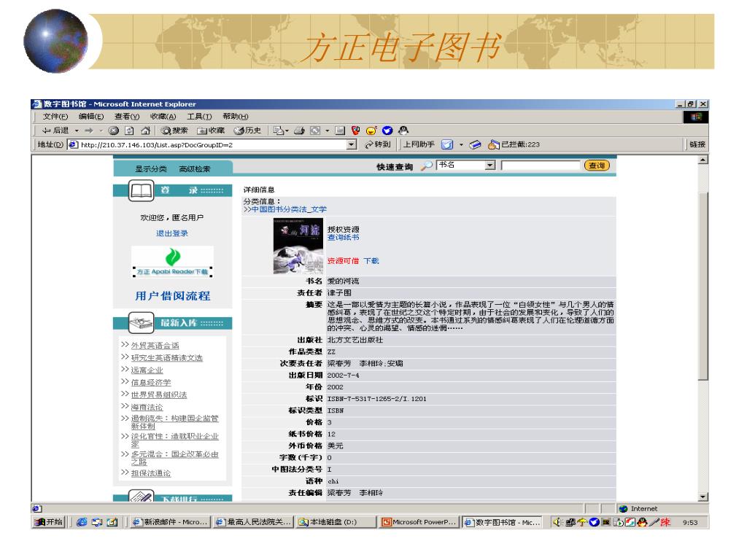Click the Forward arrow in toolbar
Image resolution: width=747 pixels, height=560 pixels.
[x=89, y=131]
